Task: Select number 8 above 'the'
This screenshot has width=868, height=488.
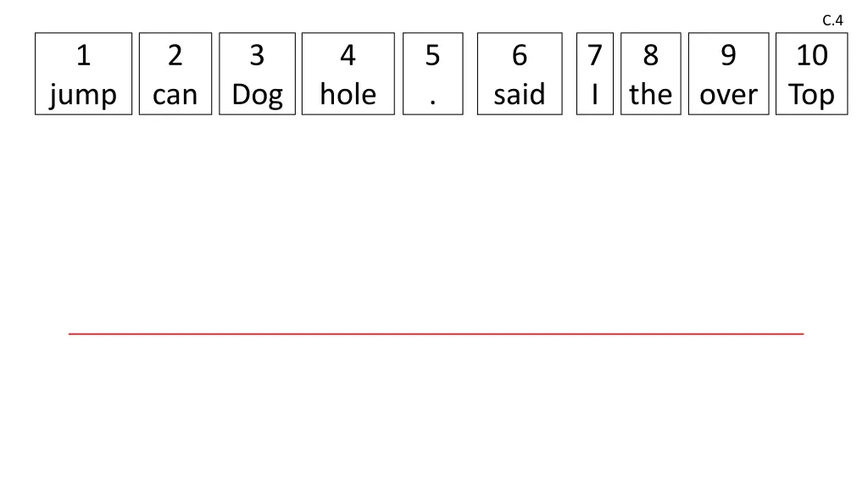Action: coord(650,56)
